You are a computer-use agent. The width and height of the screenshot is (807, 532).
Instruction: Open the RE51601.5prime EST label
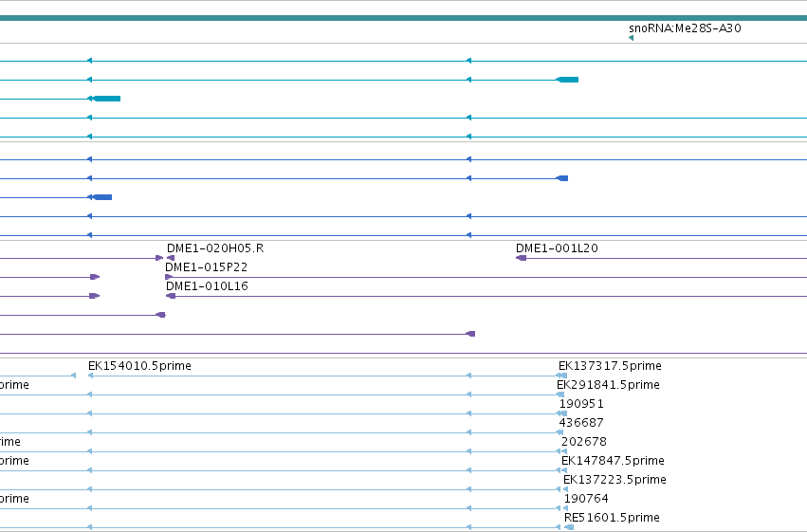click(612, 518)
